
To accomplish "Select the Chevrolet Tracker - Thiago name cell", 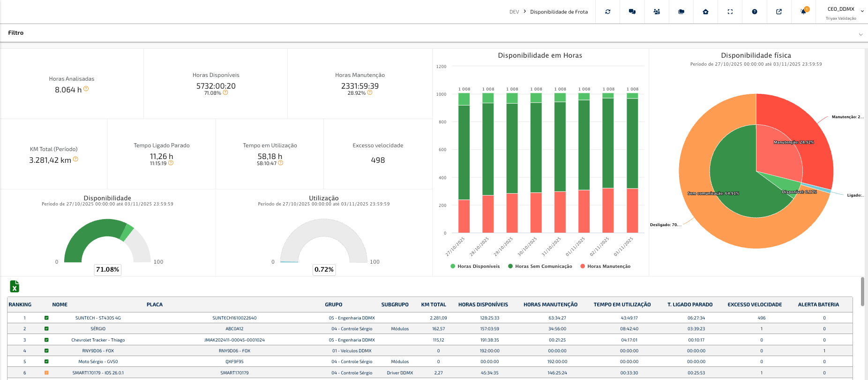I will 98,340.
